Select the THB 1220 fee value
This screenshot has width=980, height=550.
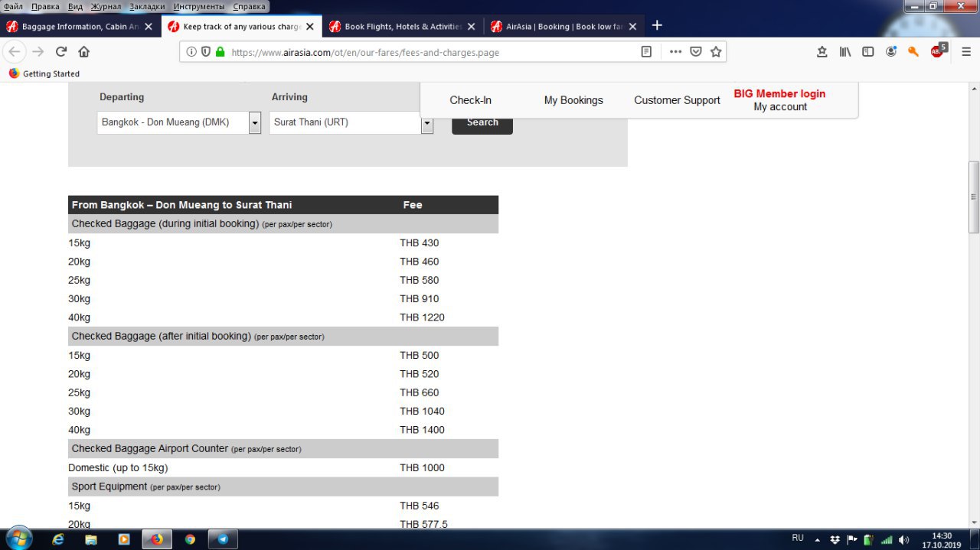coord(422,317)
